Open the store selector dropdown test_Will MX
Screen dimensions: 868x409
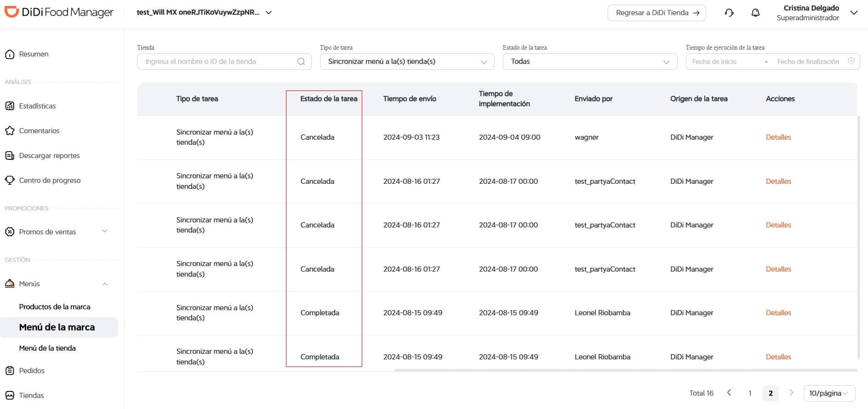[x=204, y=12]
